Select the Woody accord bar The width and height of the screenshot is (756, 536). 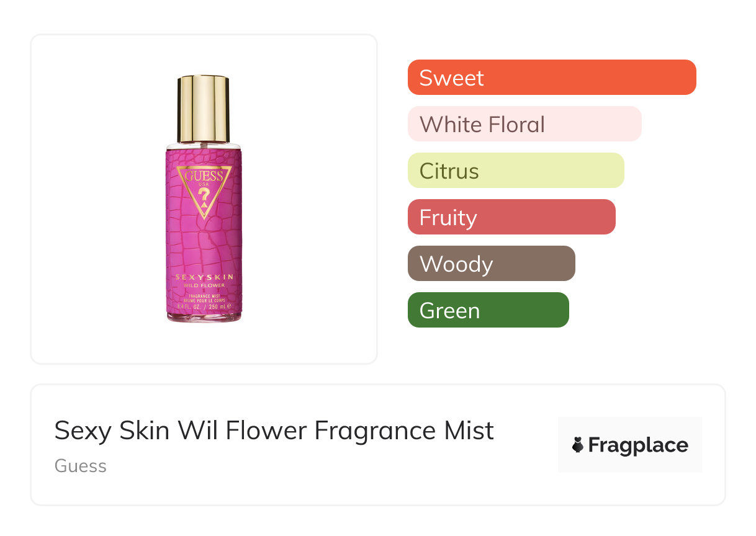tap(492, 264)
